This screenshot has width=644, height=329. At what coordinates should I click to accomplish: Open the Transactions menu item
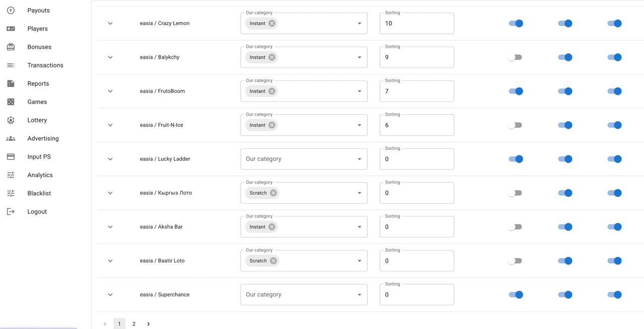[x=45, y=65]
